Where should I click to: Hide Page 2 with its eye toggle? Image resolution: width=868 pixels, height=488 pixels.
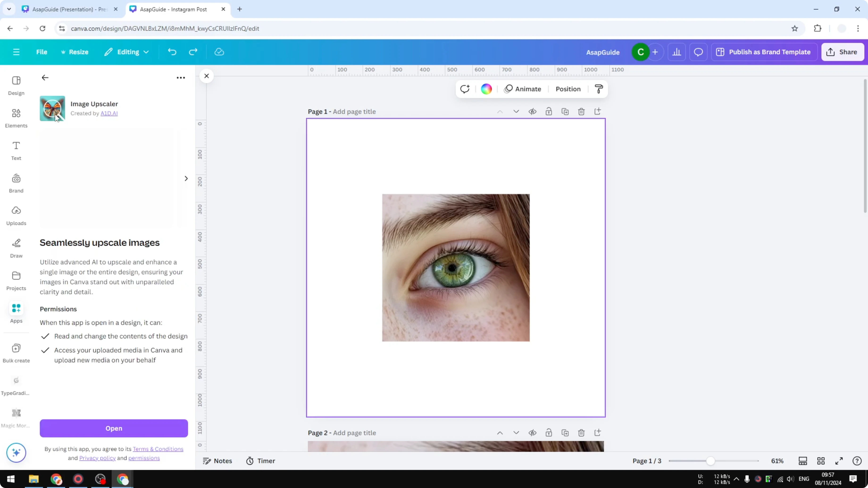[x=533, y=433]
